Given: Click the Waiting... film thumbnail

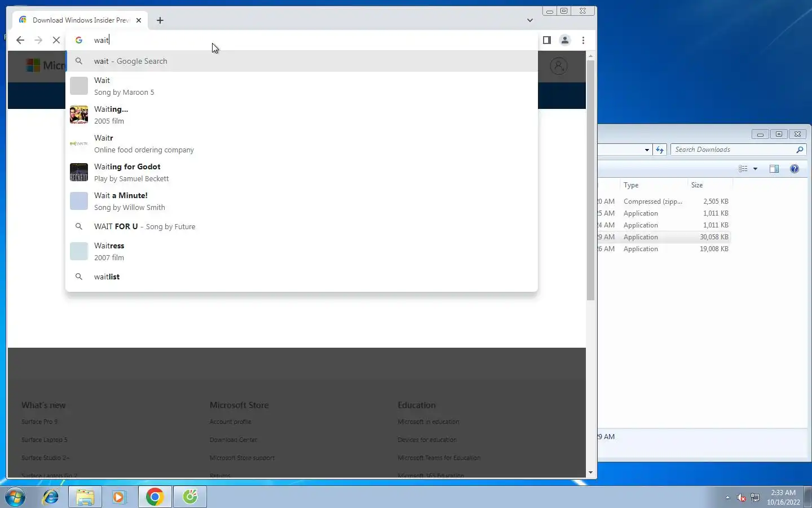Looking at the screenshot, I should tap(79, 115).
